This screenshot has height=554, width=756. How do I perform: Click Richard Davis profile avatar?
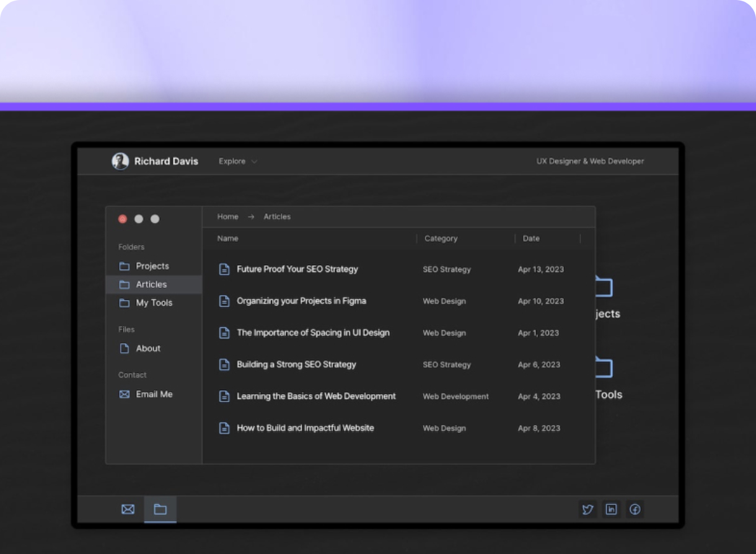pos(120,161)
